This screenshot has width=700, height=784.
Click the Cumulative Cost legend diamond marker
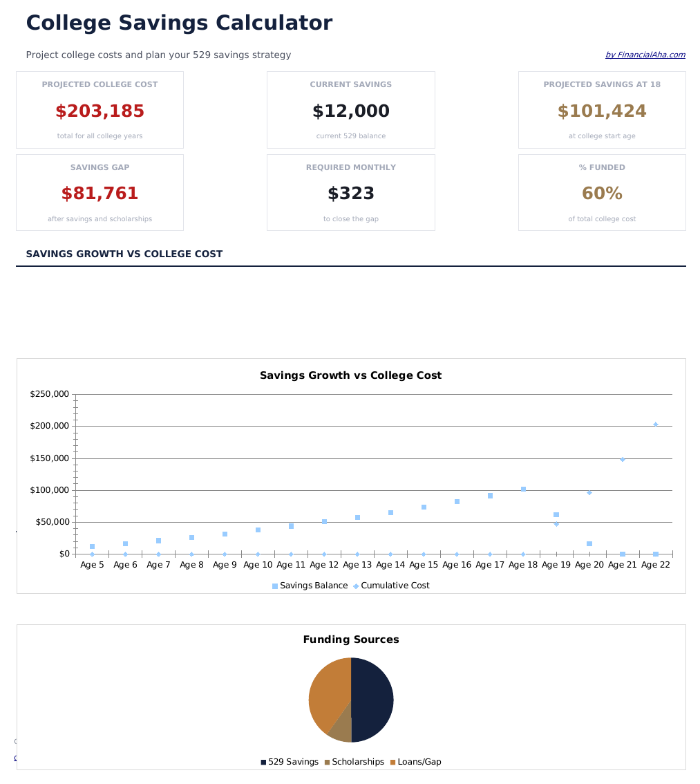[356, 586]
